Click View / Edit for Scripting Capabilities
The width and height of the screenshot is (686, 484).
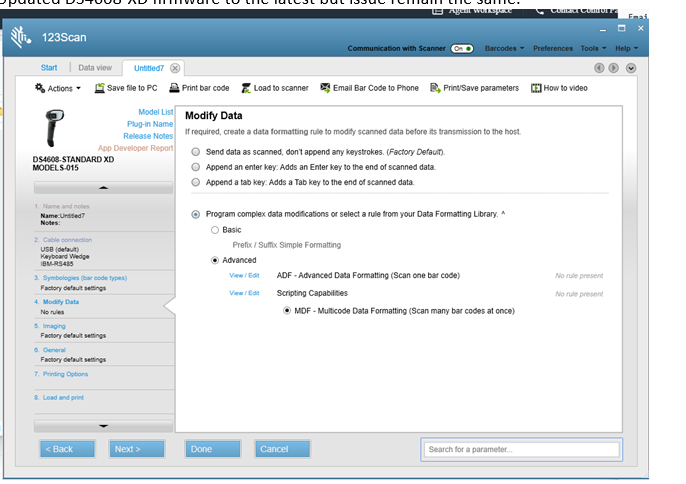pyautogui.click(x=244, y=293)
